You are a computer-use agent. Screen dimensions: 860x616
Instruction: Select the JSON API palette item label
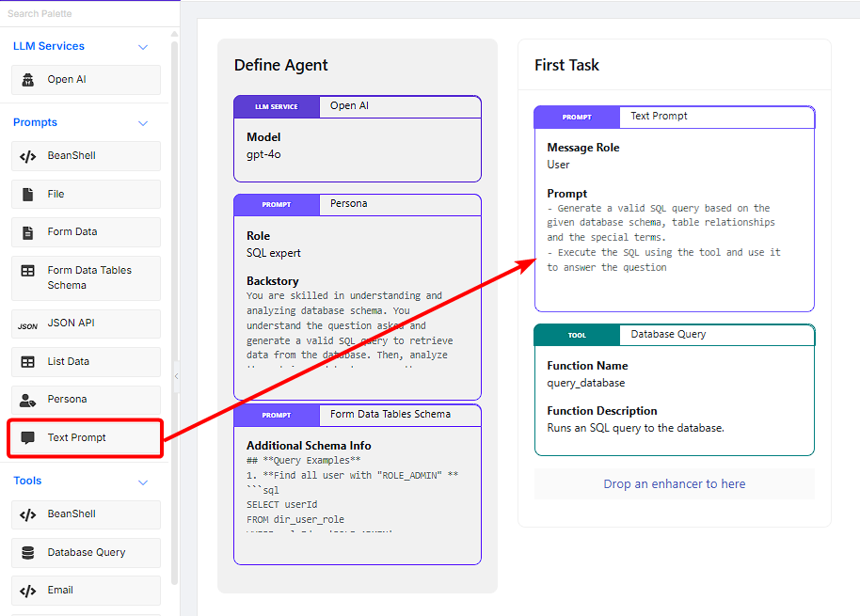pos(71,323)
